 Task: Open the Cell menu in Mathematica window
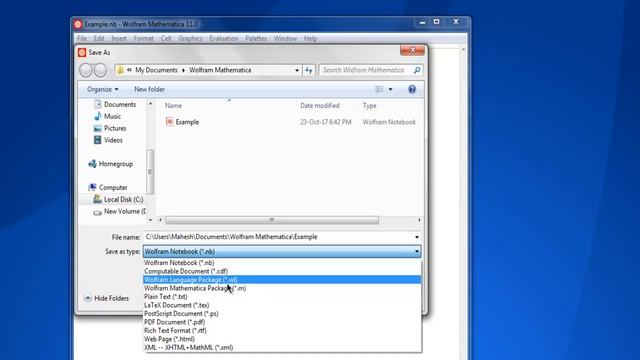pyautogui.click(x=166, y=38)
